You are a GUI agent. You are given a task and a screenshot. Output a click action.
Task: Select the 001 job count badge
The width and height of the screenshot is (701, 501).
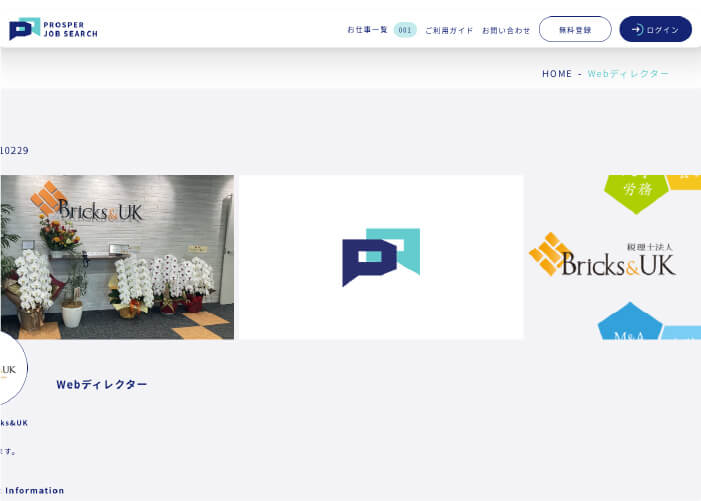click(x=405, y=30)
